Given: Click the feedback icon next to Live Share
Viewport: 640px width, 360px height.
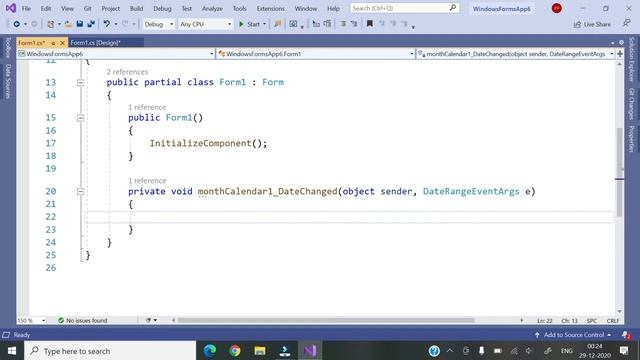Looking at the screenshot, I should [627, 24].
